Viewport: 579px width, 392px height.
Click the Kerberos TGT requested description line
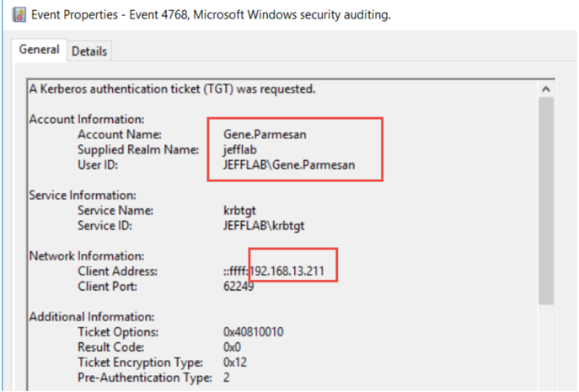[173, 89]
